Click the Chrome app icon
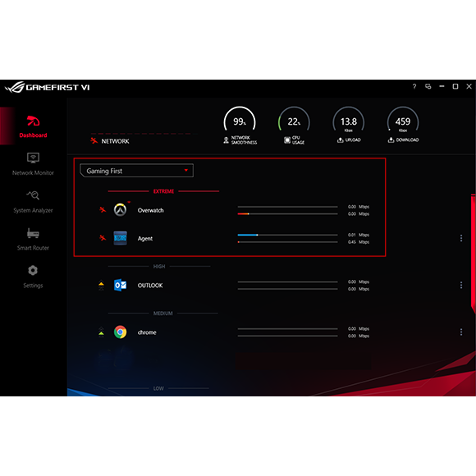Screen dimensions: 476x476 (120, 332)
